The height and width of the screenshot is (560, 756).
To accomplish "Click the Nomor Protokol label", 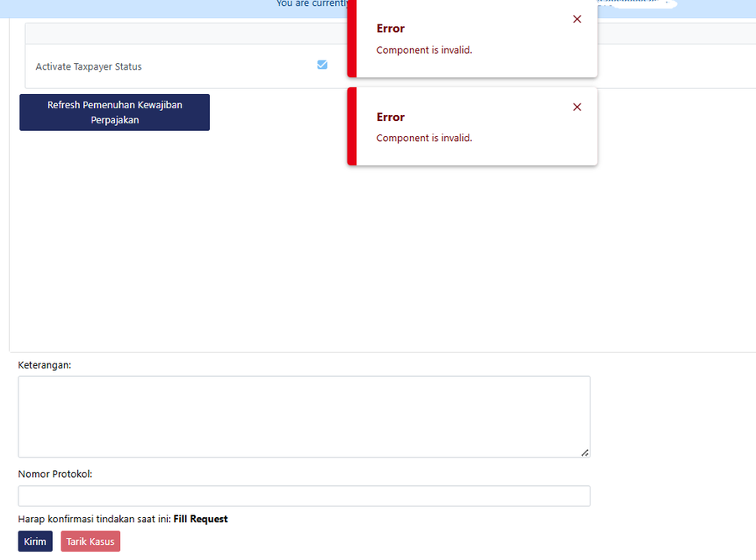I will (55, 474).
